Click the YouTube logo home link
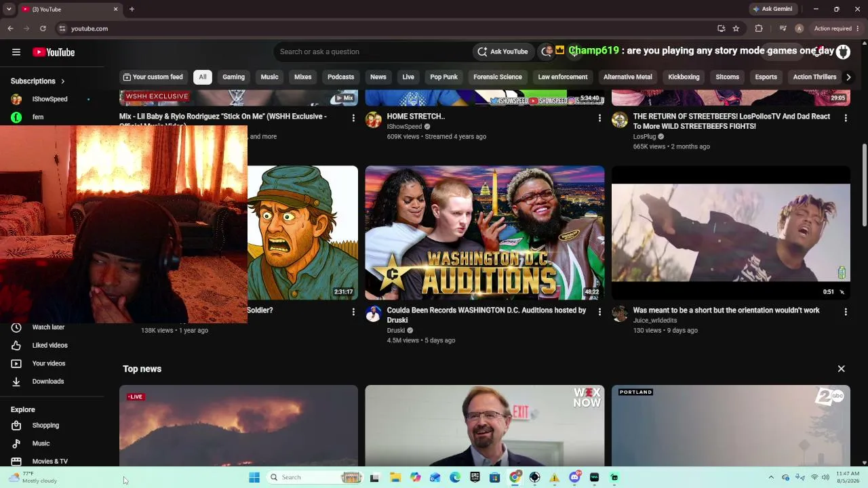 [54, 52]
